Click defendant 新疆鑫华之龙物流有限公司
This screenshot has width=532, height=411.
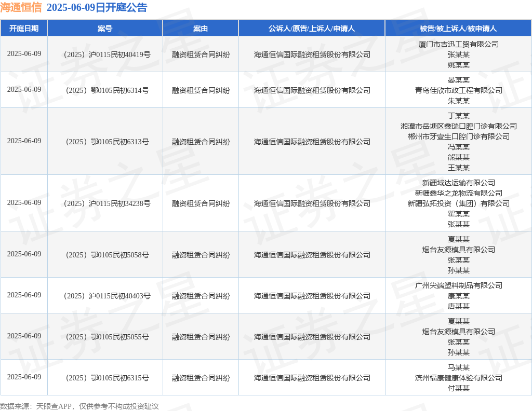(x=459, y=193)
